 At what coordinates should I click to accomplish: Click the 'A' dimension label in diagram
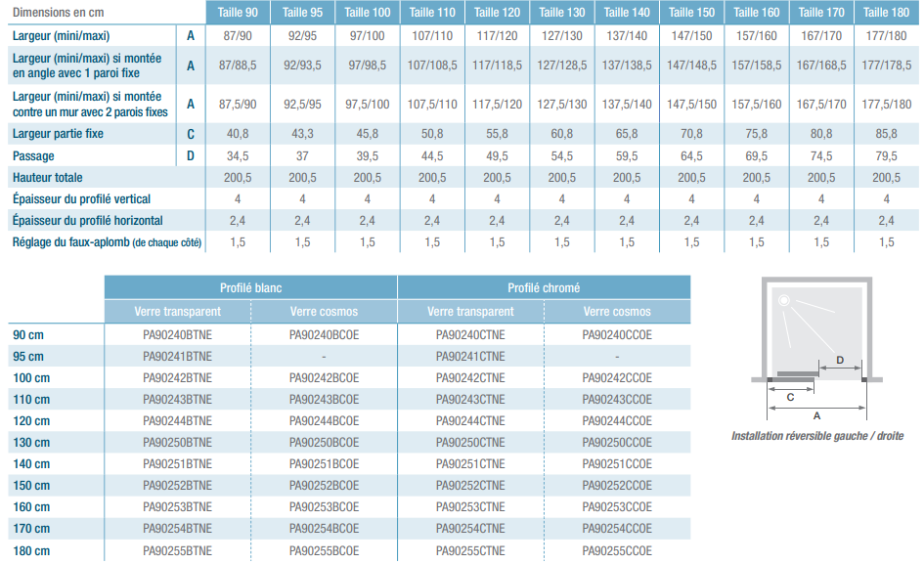(x=816, y=415)
